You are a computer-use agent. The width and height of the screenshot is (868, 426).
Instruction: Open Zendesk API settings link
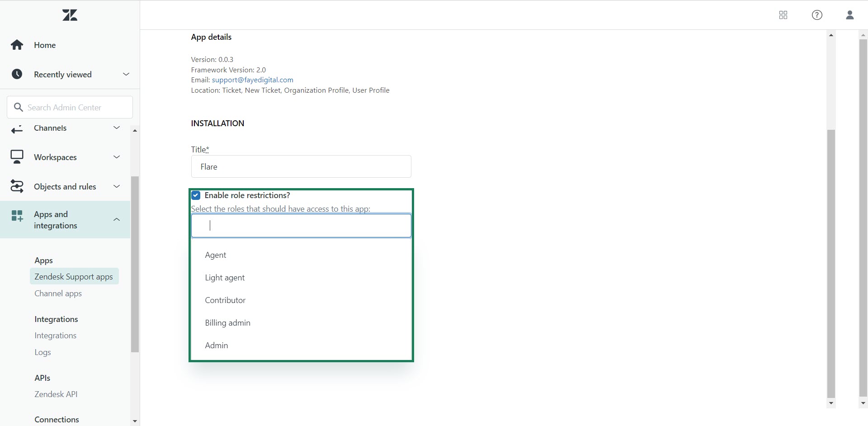(x=56, y=394)
